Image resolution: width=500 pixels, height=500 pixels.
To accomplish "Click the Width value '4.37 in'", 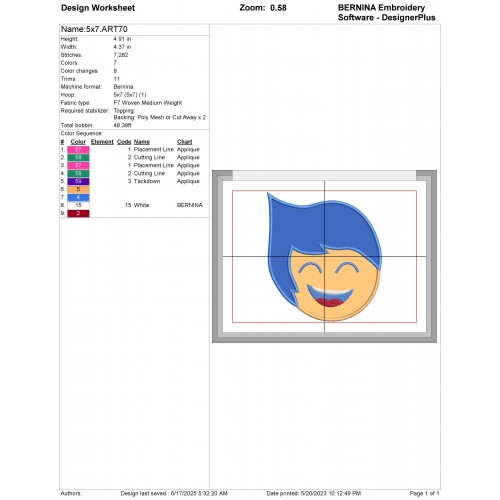I will [x=122, y=47].
